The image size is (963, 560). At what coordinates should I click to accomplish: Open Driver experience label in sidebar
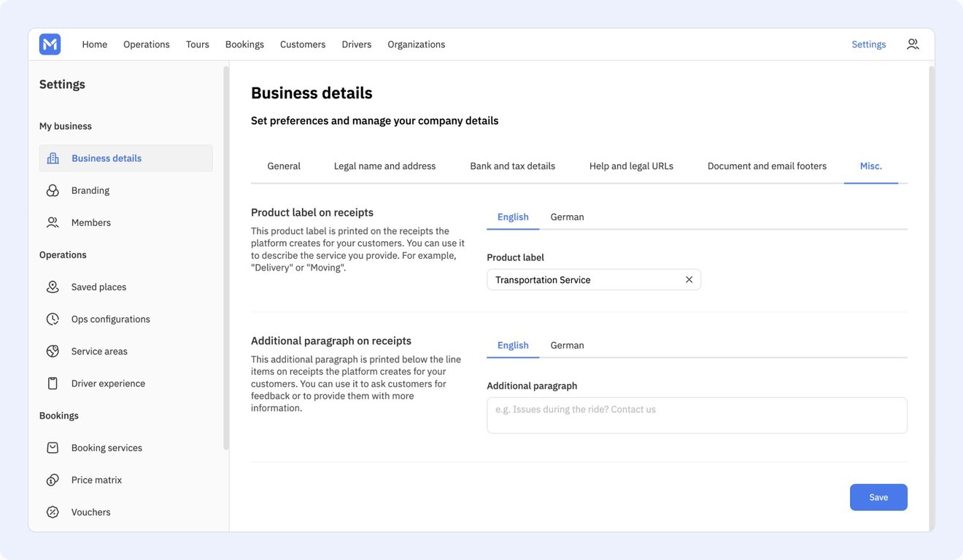108,383
